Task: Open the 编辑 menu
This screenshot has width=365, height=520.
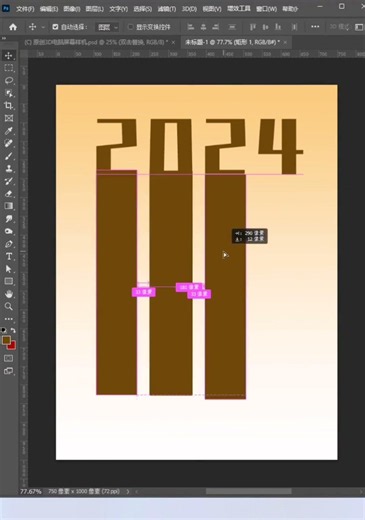Action: coord(49,9)
